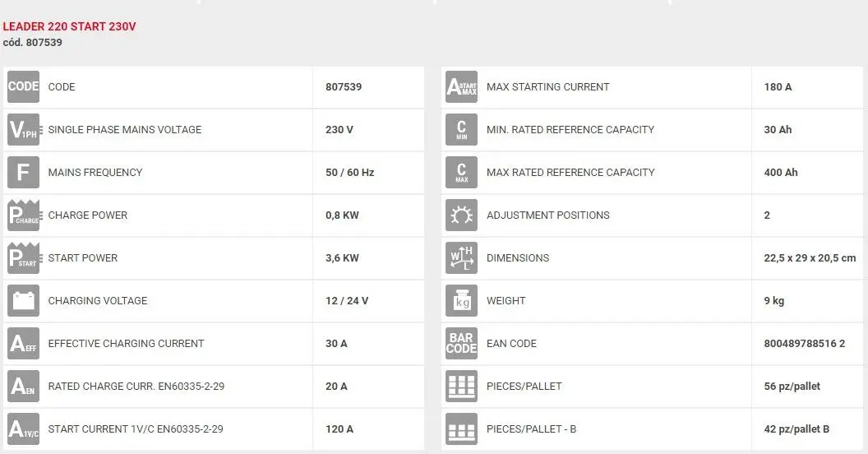Screen dimensions: 868x454
Task: Click the charge power icon
Action: pos(23,215)
